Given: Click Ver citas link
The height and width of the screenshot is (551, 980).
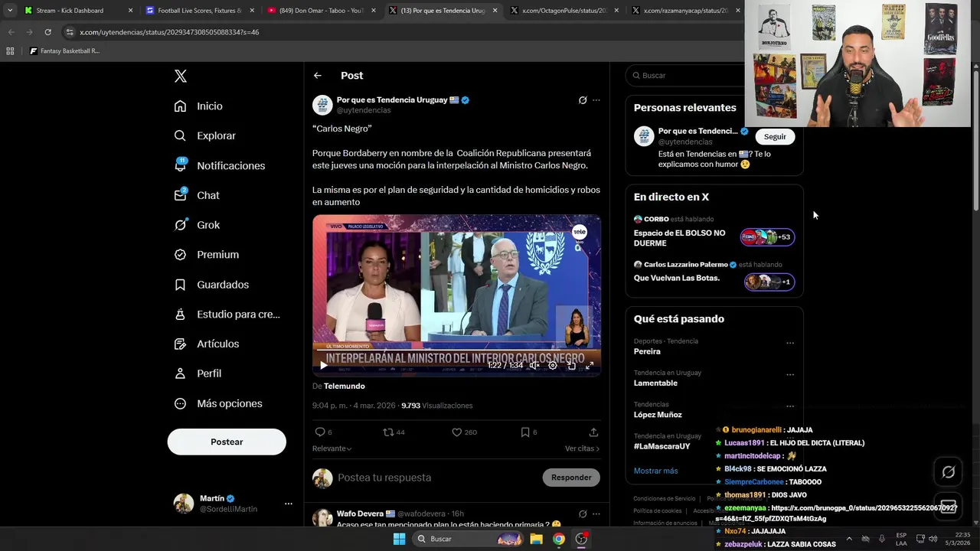Looking at the screenshot, I should point(582,448).
